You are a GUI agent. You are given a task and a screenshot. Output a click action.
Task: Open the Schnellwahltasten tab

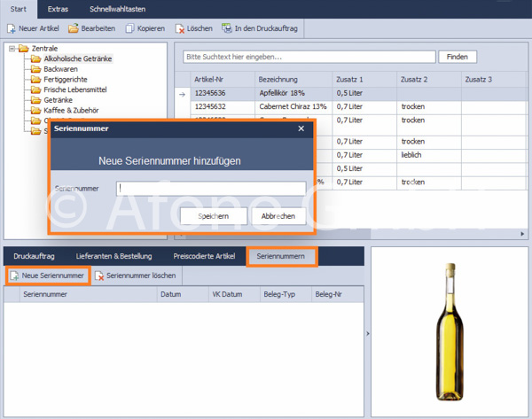[117, 9]
